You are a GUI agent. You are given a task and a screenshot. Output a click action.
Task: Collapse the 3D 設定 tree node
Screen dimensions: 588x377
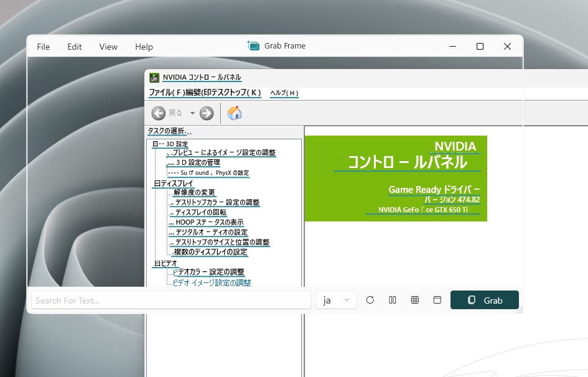[x=155, y=144]
